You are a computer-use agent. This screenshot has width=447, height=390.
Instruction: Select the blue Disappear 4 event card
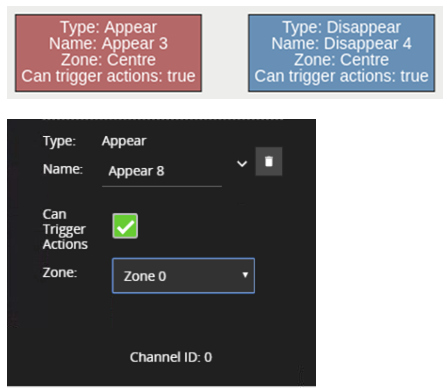(x=341, y=53)
